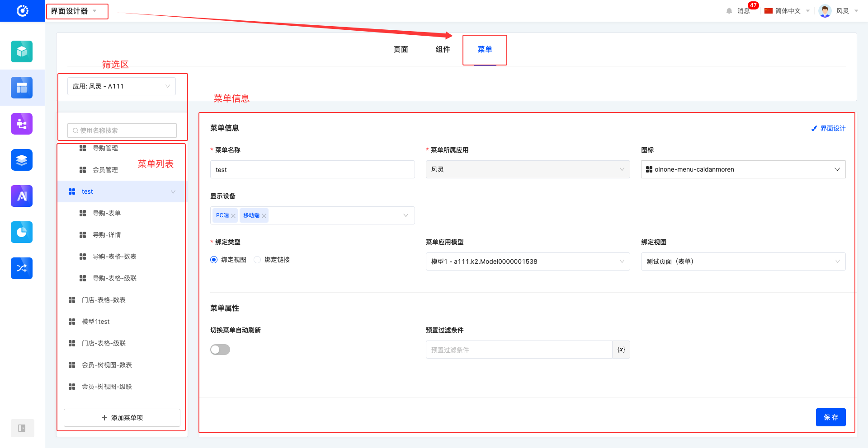
Task: Click the 使用名称搜索 search field
Action: coord(122,131)
